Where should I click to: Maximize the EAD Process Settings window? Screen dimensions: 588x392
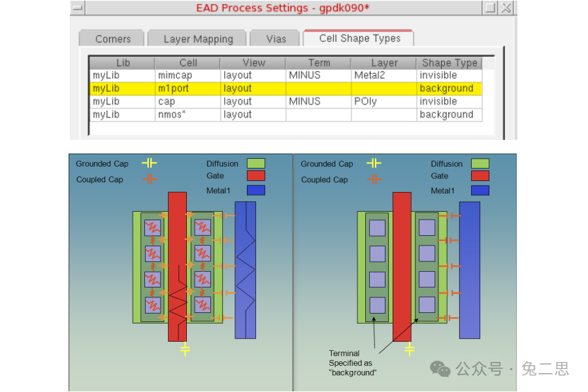(x=490, y=8)
